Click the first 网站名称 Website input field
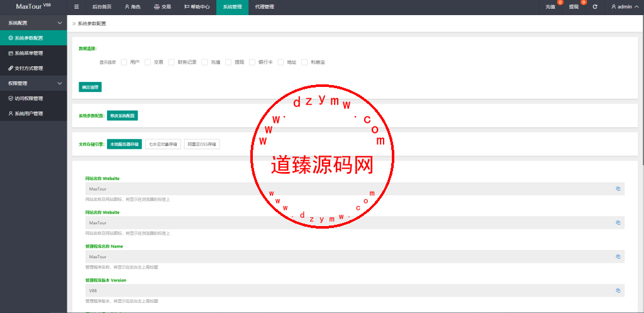Viewport: 644px width, 313px height. click(x=355, y=189)
